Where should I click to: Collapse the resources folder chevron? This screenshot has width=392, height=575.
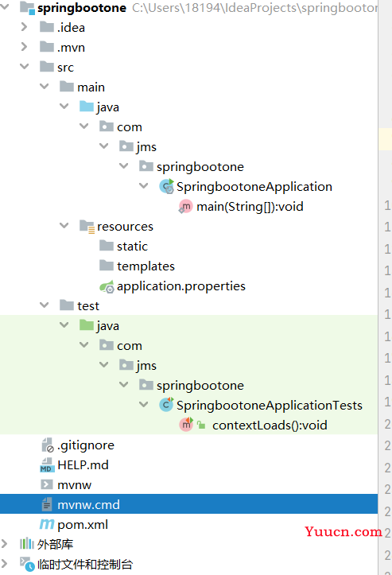coord(64,225)
